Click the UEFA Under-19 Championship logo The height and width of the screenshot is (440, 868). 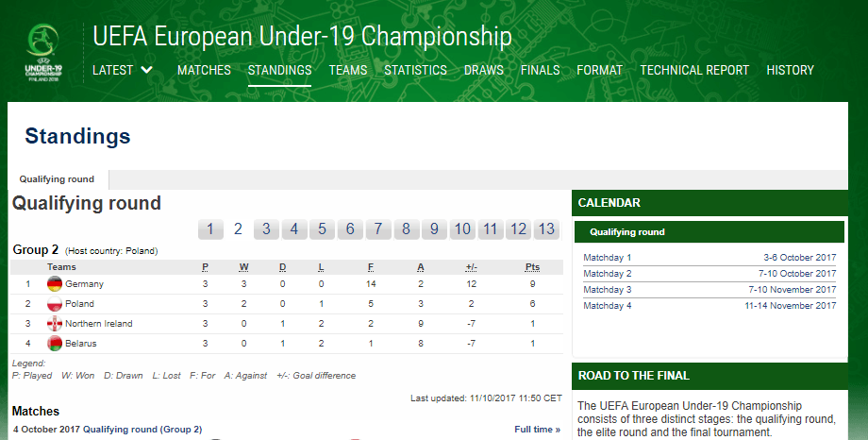[43, 53]
